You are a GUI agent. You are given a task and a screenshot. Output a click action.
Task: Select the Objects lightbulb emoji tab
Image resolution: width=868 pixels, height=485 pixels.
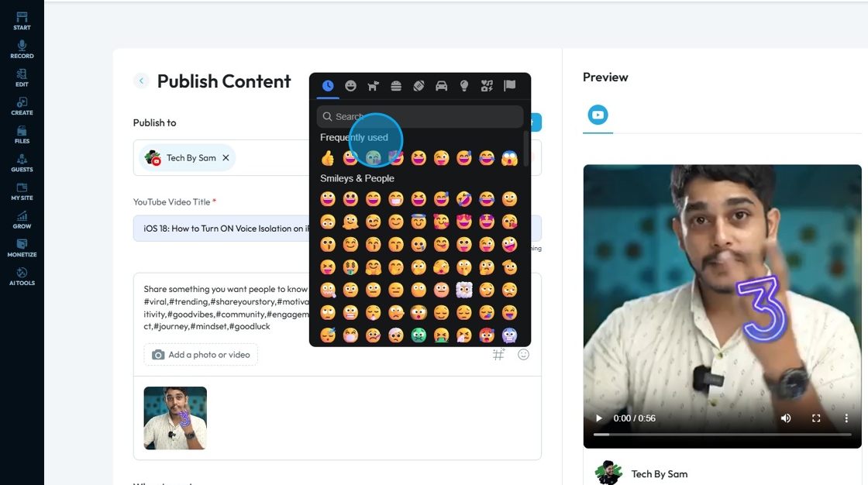click(x=464, y=86)
